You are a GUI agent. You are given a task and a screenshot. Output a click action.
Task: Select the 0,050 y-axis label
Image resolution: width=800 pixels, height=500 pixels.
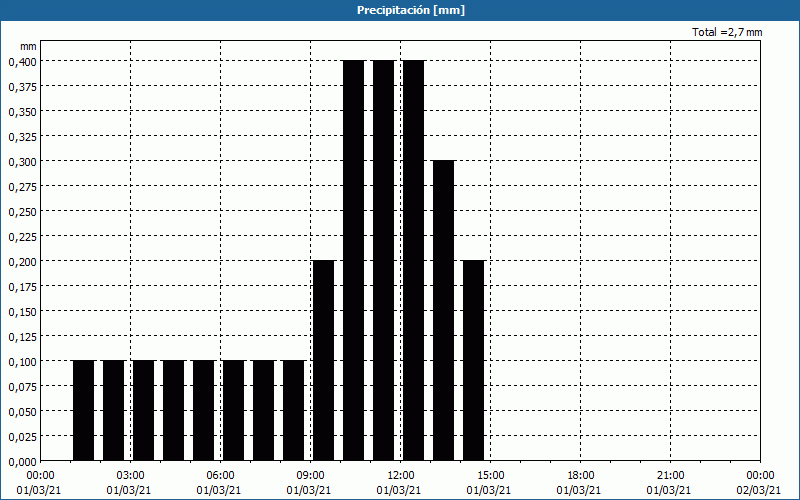pos(23,411)
